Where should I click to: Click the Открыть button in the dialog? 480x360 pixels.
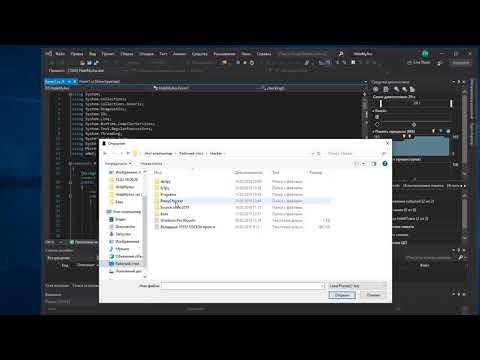coord(342,295)
